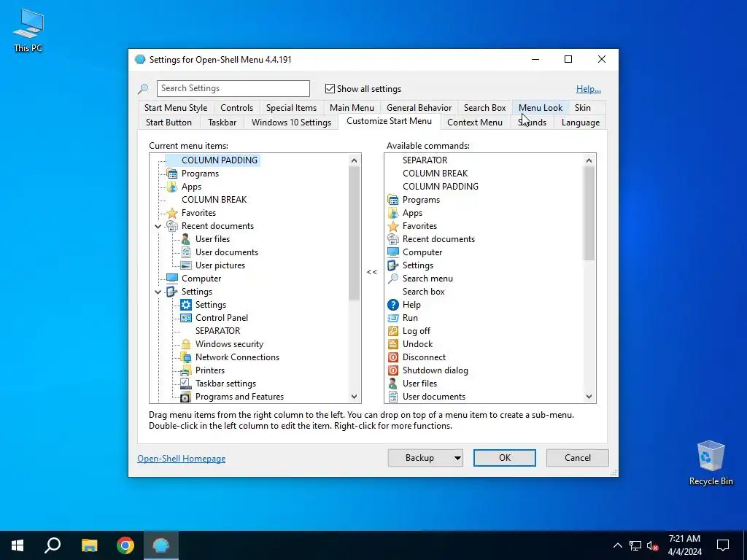This screenshot has height=560, width=747.
Task: Open the Controls tab
Action: tap(237, 108)
